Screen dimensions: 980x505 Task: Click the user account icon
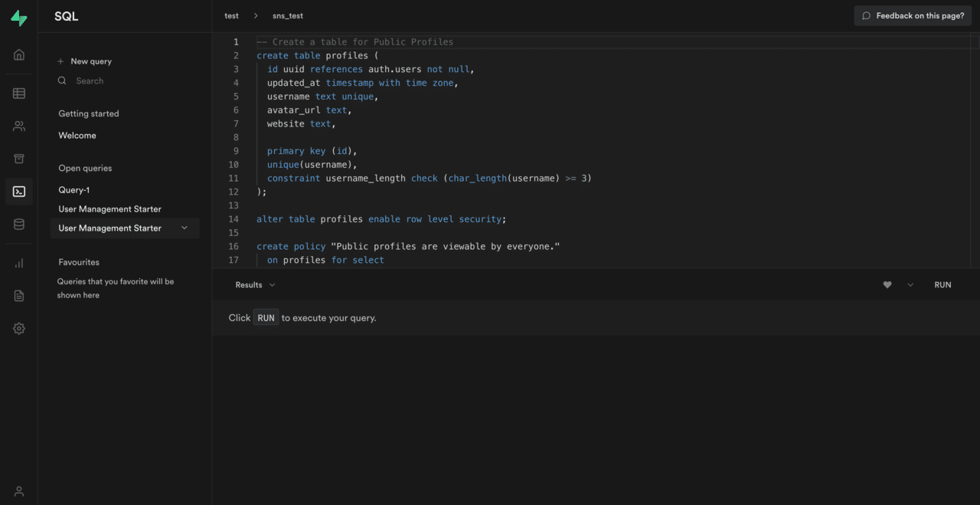(x=19, y=491)
